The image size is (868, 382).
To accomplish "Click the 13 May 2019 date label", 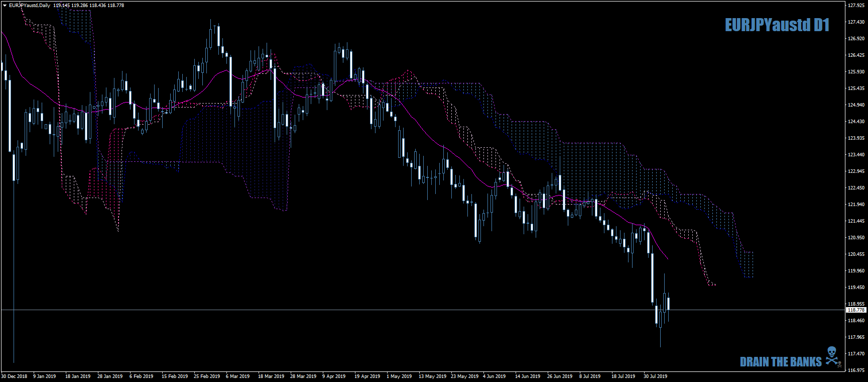I will pos(433,376).
